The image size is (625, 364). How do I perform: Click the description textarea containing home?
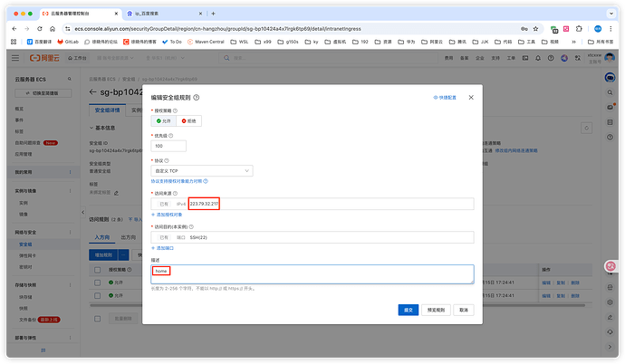point(312,273)
